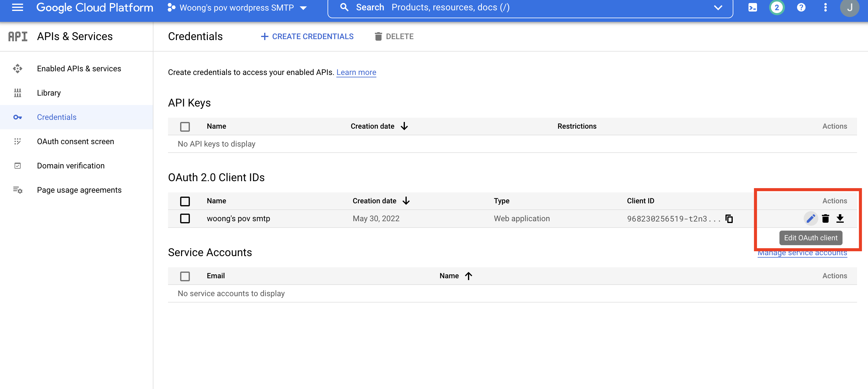Open the three-dot settings menu

click(x=825, y=7)
